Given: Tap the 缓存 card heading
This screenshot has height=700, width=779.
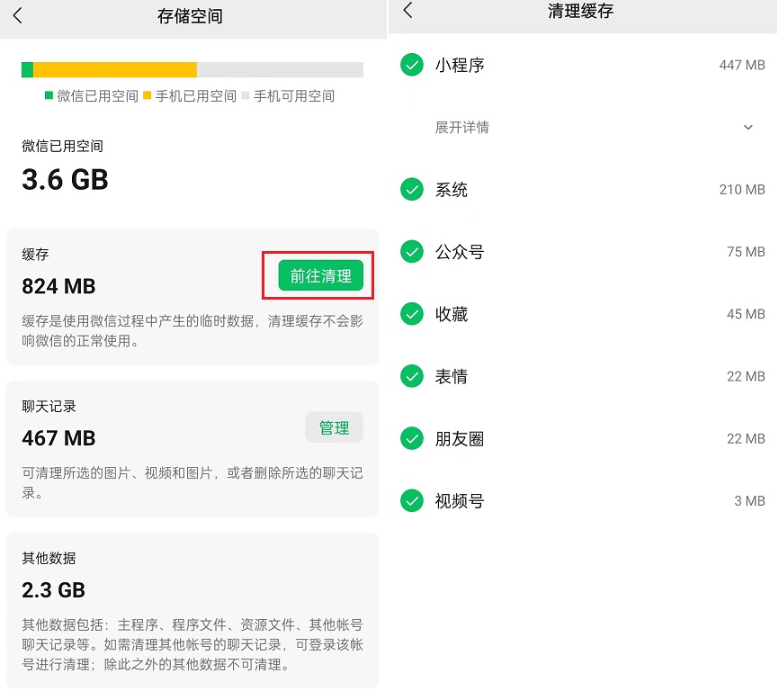Looking at the screenshot, I should [x=35, y=254].
